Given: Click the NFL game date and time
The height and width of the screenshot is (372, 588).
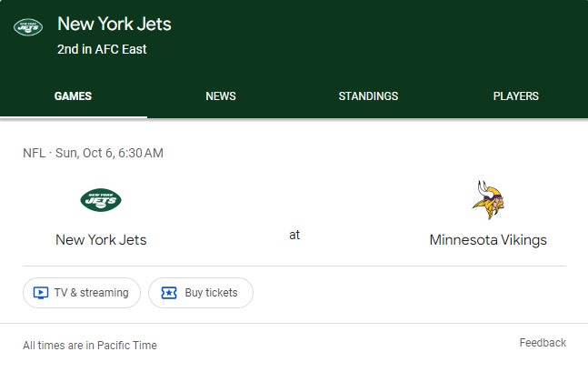Looking at the screenshot, I should point(109,153).
